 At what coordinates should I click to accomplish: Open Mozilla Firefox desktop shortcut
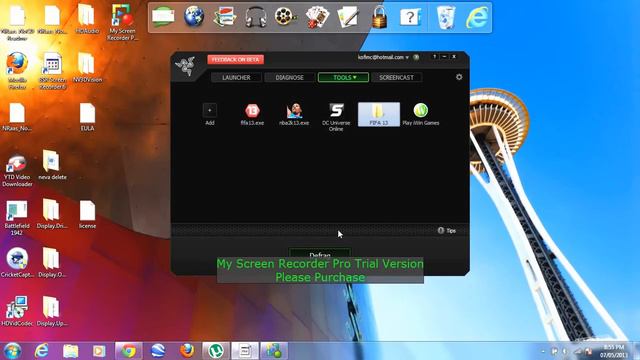coord(17,71)
